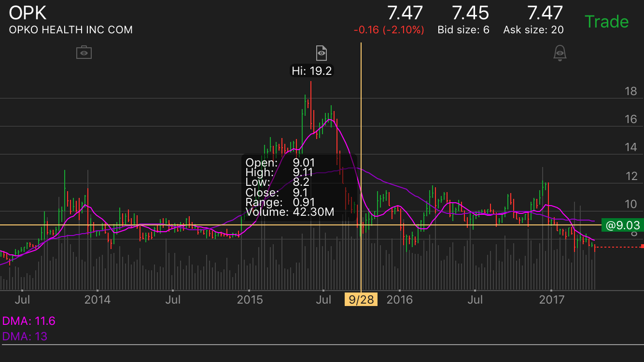The width and height of the screenshot is (644, 362).
Task: Click the red -0.16 (-2.10%) change
Action: (x=389, y=30)
